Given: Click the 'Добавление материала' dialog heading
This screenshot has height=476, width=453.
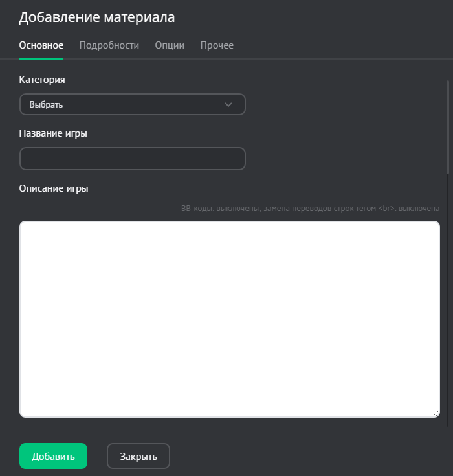Looking at the screenshot, I should tap(96, 17).
